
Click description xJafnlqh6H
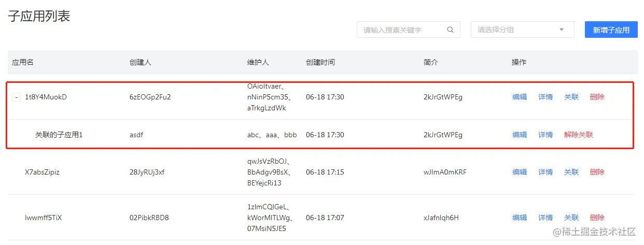point(441,218)
